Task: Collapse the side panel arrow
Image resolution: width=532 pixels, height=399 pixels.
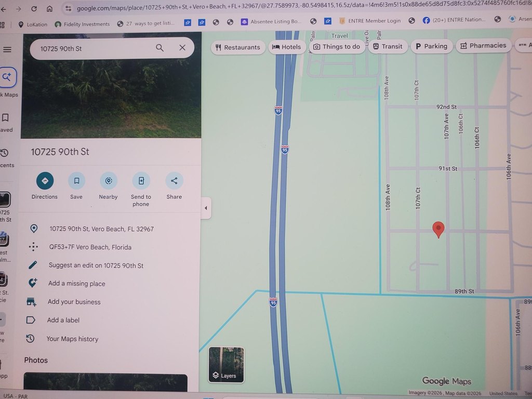Action: (206, 208)
